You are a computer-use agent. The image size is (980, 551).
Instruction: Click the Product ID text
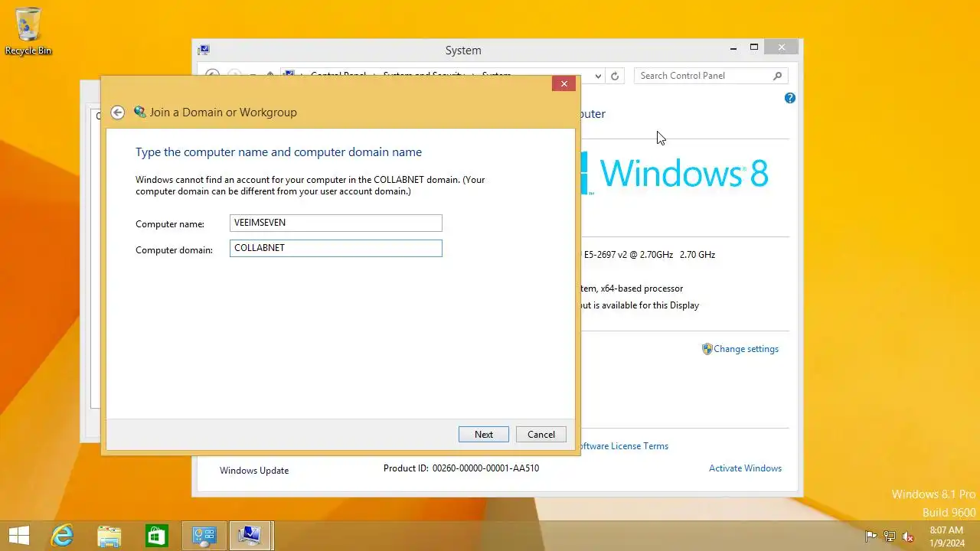tap(461, 468)
